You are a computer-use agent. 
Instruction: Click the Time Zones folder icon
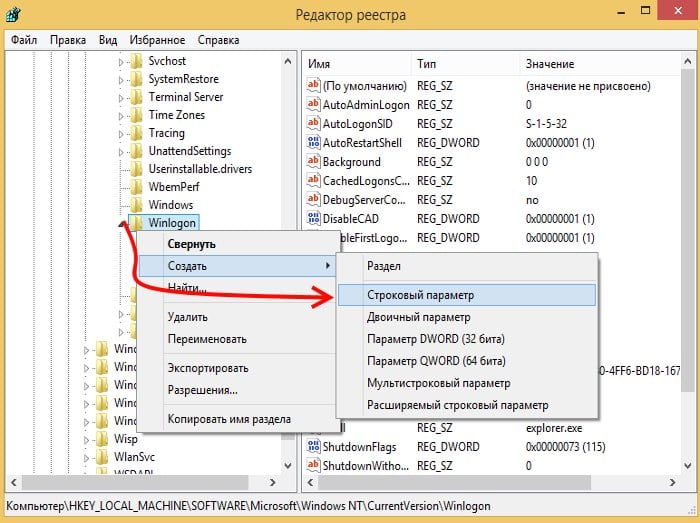(137, 116)
